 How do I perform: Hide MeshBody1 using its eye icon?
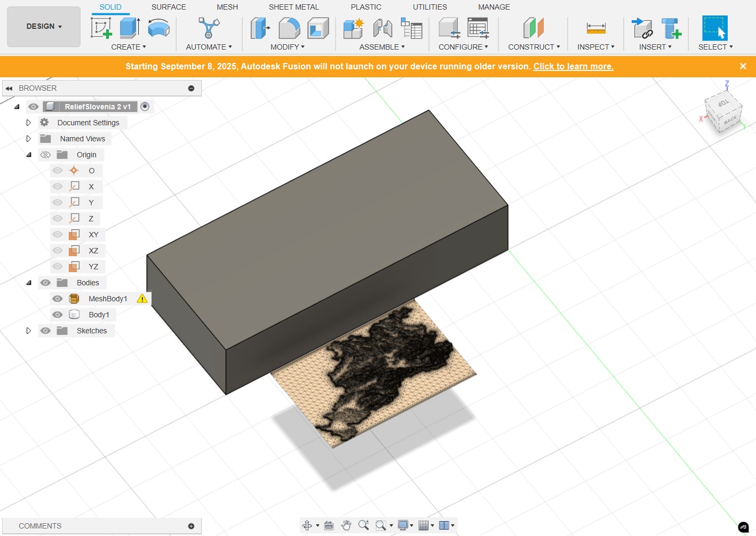click(57, 299)
